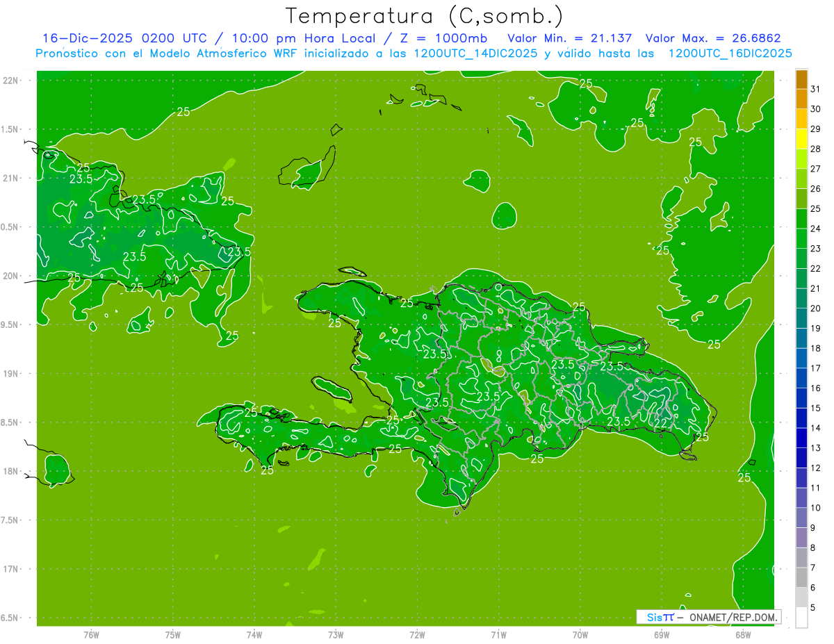Viewport: 834px width, 644px height.
Task: Select the gray swatch between legend 6 and 7
Action: [x=801, y=578]
